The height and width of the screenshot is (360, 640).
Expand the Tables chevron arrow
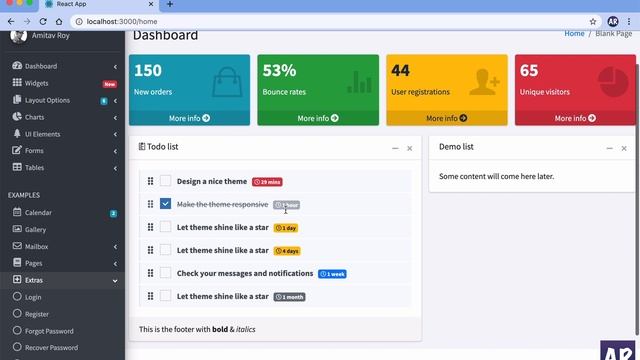[x=115, y=168]
